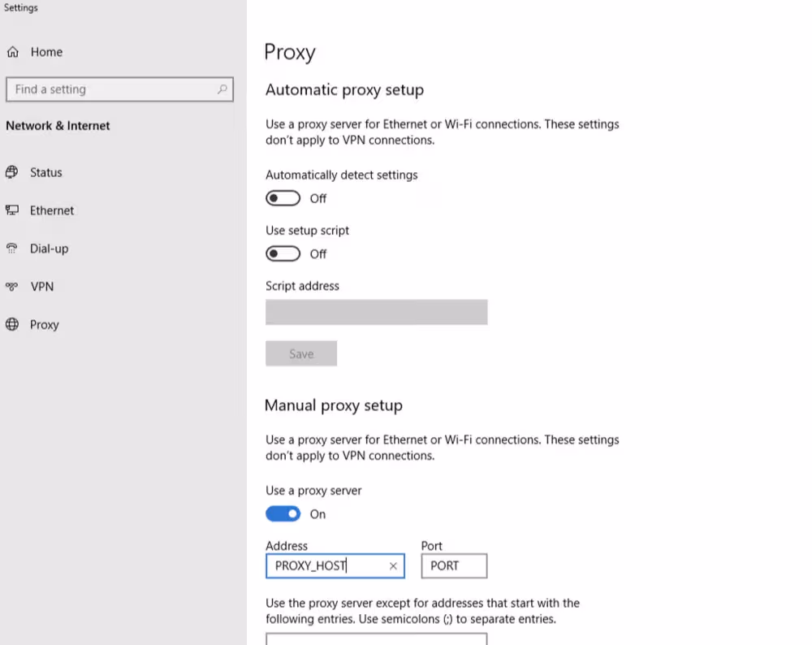Viewport: 812px width, 645px height.
Task: Select the Dial-up icon in sidebar
Action: 12,249
